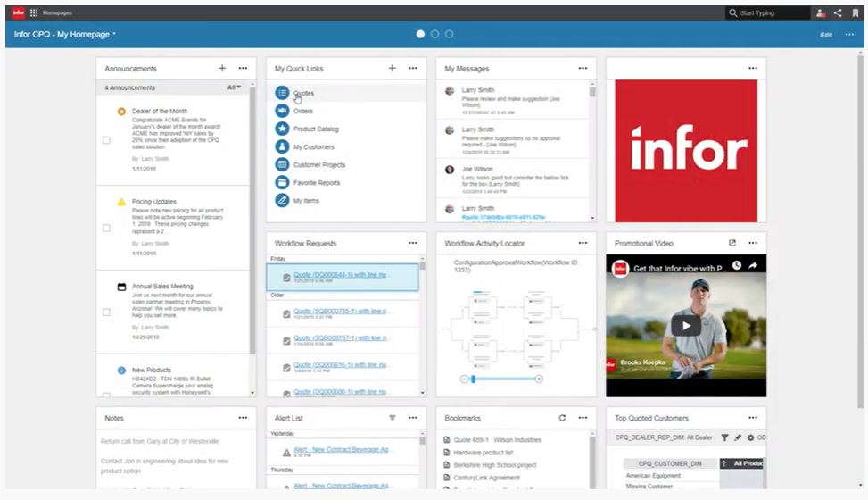
Task: Click the video watch later clock icon
Action: 737,265
